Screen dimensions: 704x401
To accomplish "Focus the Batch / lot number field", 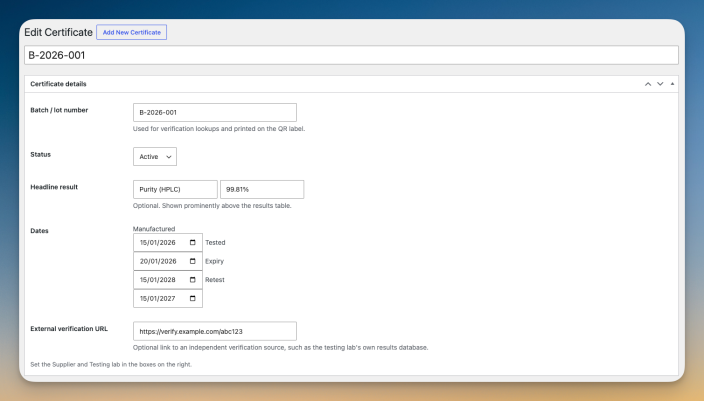I will tap(215, 112).
